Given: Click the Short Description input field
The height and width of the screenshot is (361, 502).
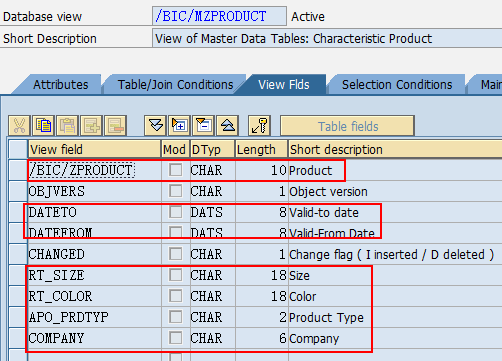Looking at the screenshot, I should [x=327, y=38].
